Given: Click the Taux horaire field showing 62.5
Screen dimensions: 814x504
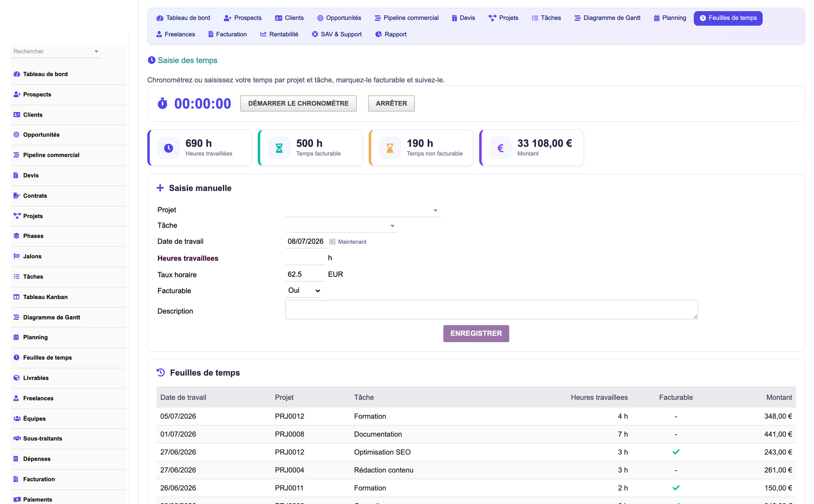Looking at the screenshot, I should 305,274.
